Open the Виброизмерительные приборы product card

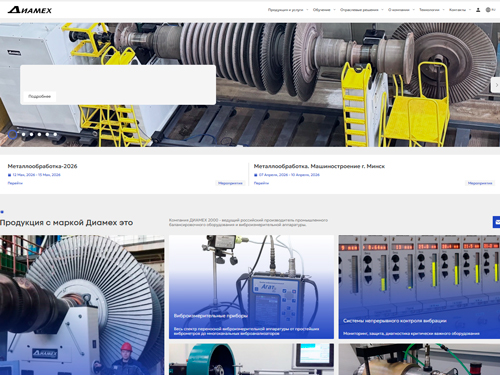[x=251, y=287]
